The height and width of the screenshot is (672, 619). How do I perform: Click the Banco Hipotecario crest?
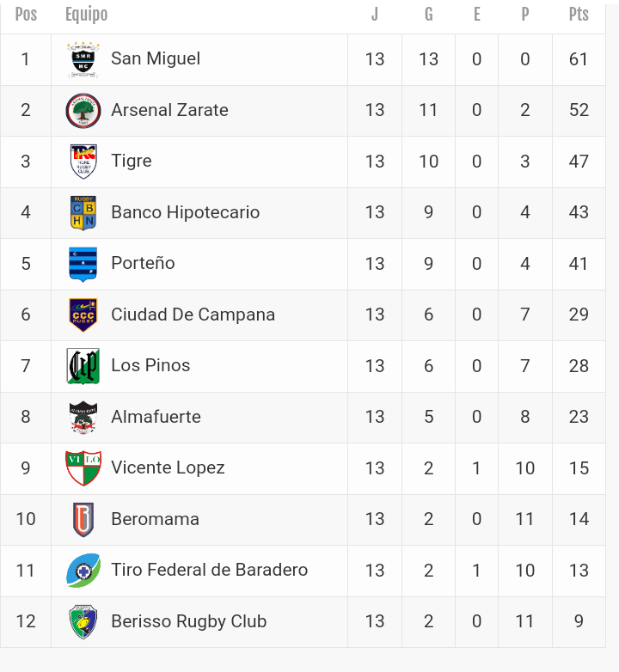coord(83,213)
